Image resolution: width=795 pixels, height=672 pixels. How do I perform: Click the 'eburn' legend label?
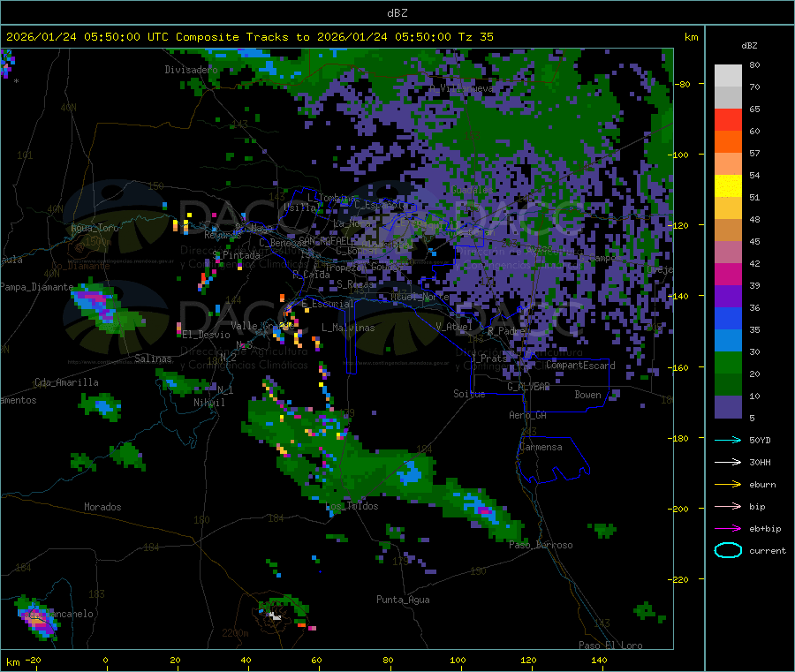coord(762,485)
